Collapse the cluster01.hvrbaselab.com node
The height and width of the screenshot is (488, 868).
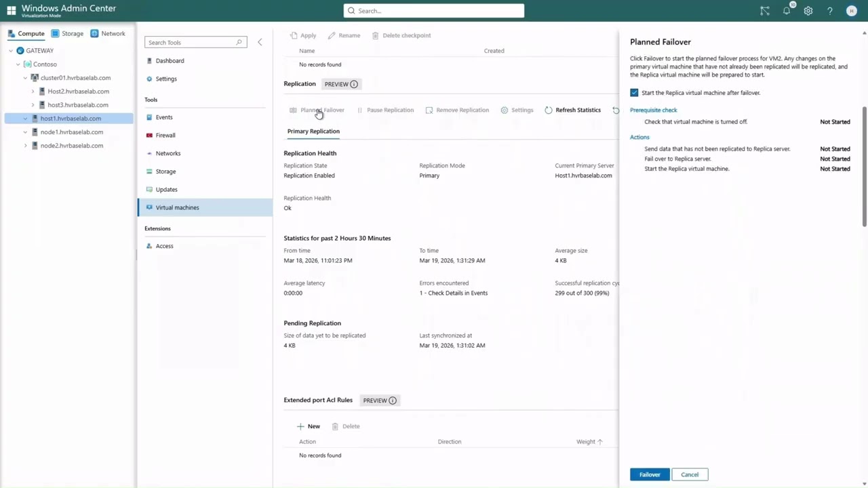point(26,78)
